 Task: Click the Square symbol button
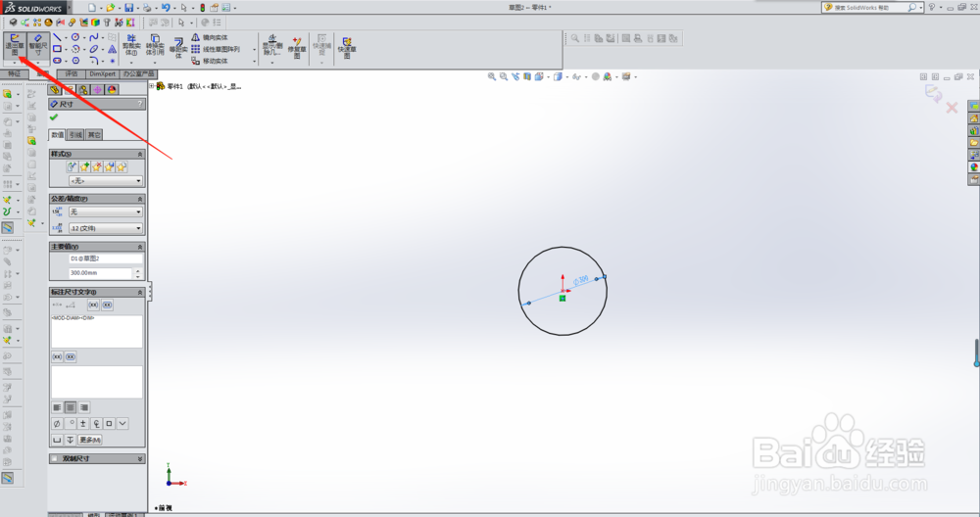click(x=110, y=423)
